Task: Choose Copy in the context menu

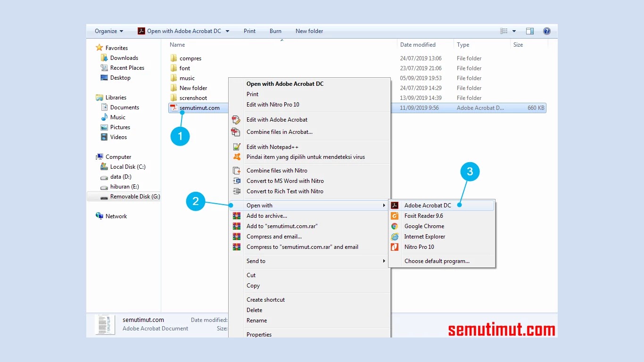Action: (x=310, y=286)
